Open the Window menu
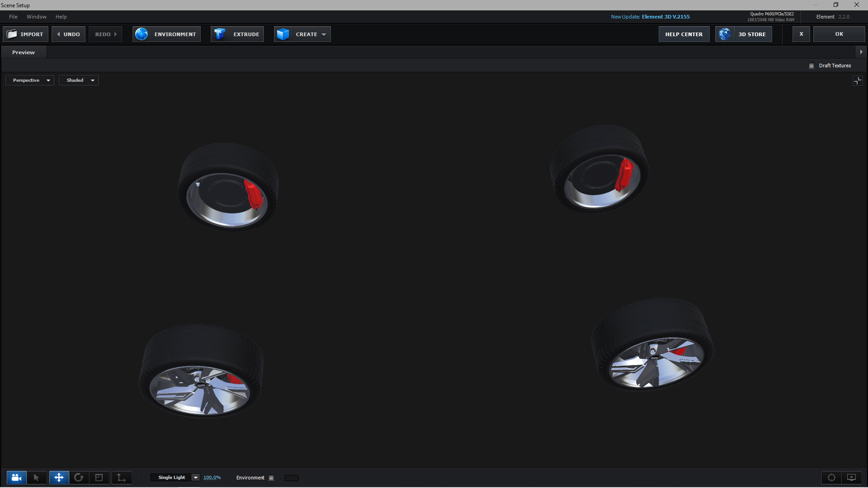 pos(37,17)
